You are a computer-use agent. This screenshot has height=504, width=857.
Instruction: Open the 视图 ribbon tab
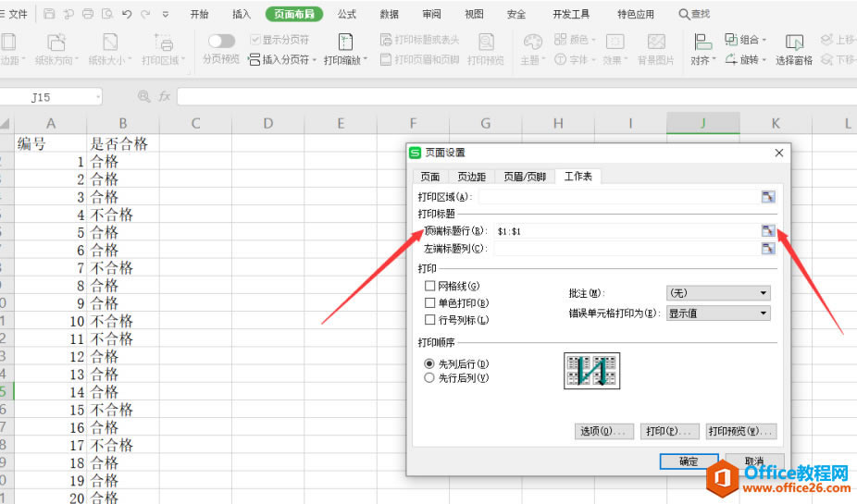click(x=474, y=14)
